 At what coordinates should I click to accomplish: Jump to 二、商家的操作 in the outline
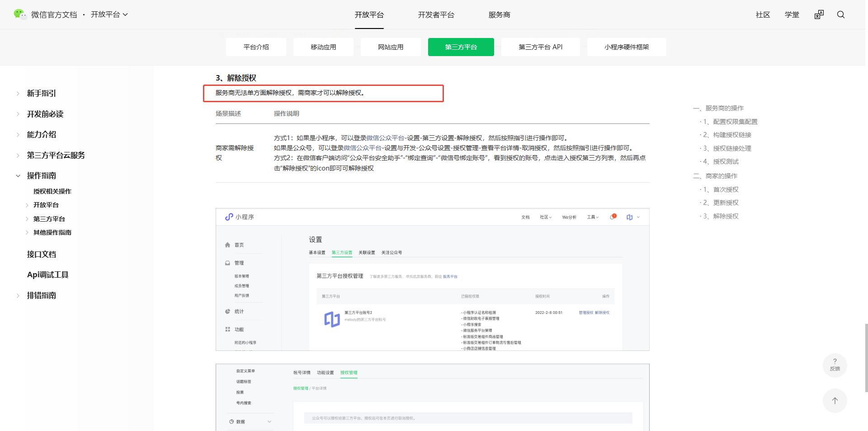715,176
